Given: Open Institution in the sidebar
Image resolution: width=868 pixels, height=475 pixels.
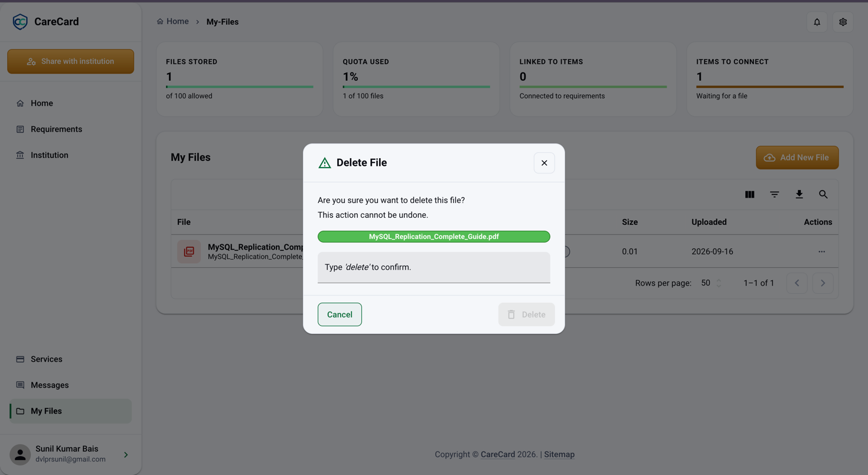Looking at the screenshot, I should (x=71, y=155).
